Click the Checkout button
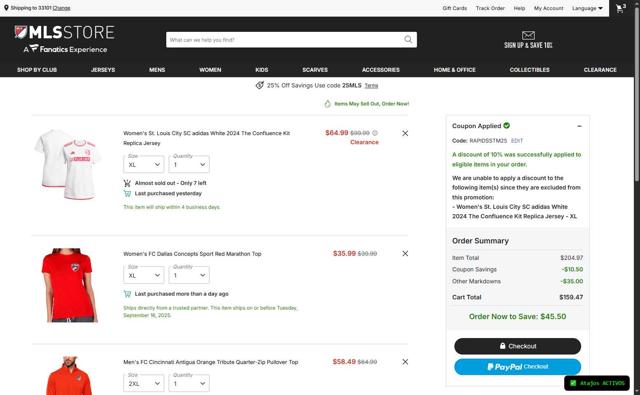 pyautogui.click(x=518, y=346)
